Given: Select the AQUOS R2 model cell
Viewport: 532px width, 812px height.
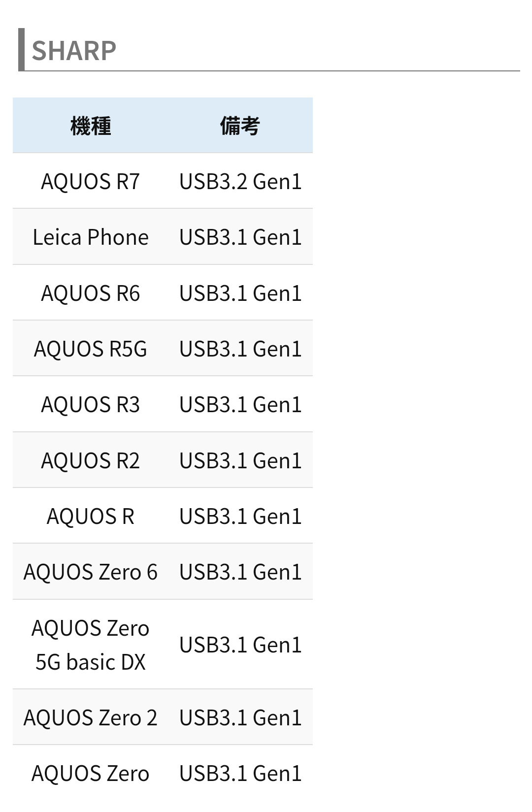Looking at the screenshot, I should (x=91, y=460).
